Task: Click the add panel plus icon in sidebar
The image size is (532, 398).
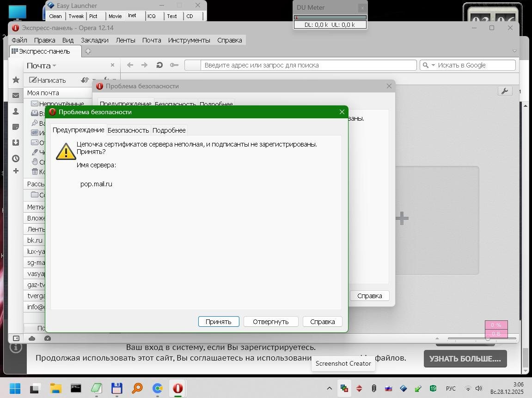Action: 16,171
